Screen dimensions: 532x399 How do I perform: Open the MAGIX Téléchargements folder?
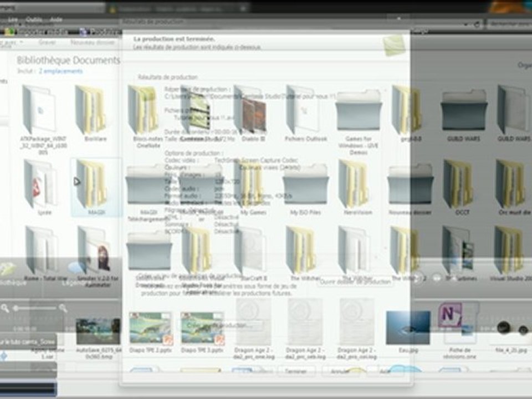click(149, 192)
